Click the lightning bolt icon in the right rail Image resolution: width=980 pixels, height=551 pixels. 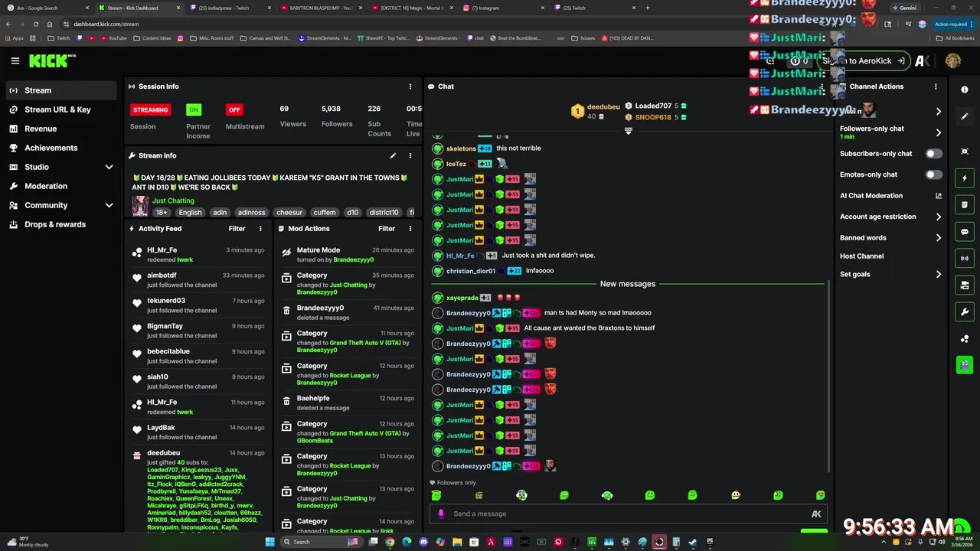click(965, 178)
